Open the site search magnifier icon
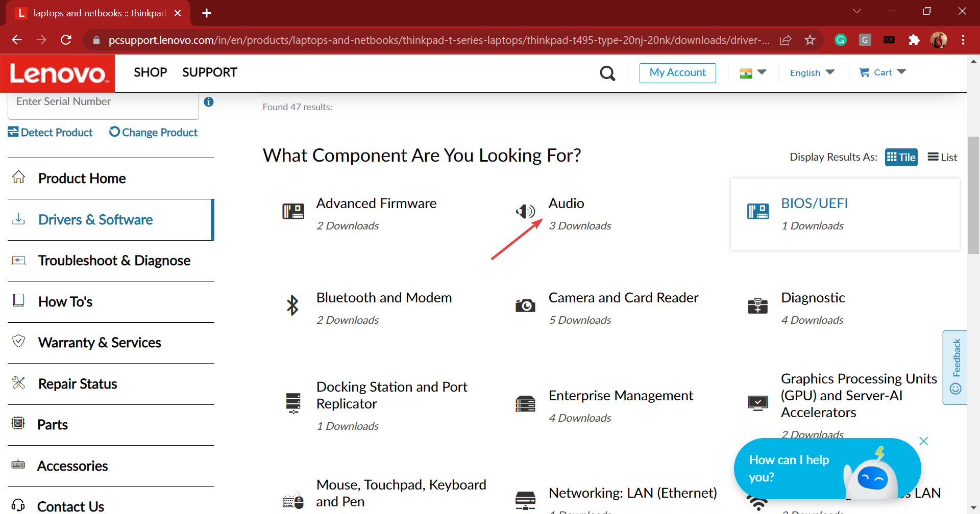980x514 pixels. point(607,73)
